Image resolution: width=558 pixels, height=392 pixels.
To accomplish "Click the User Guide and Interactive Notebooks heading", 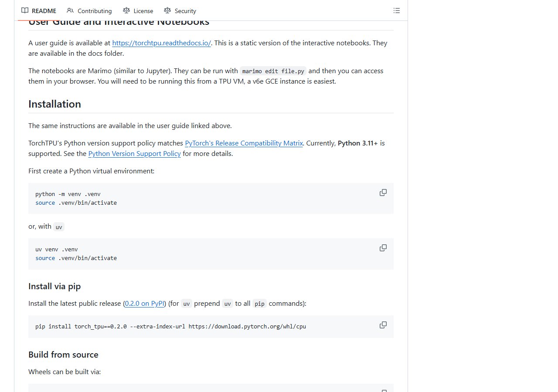I will pos(119,23).
